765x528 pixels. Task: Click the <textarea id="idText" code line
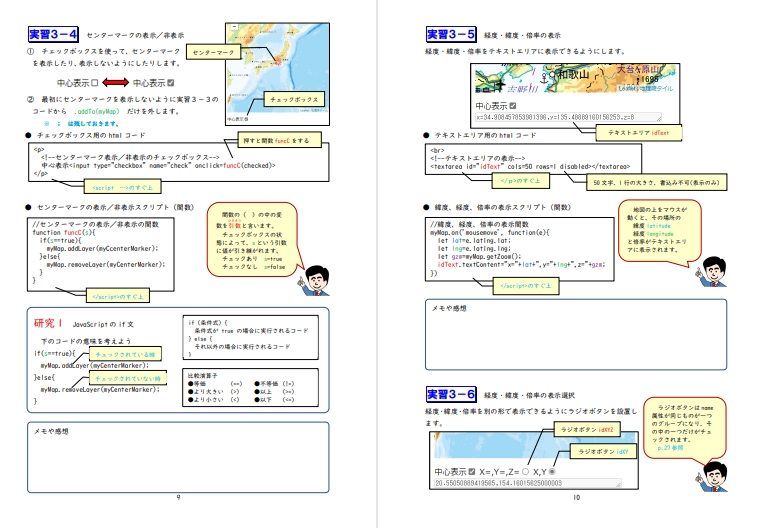pos(530,166)
